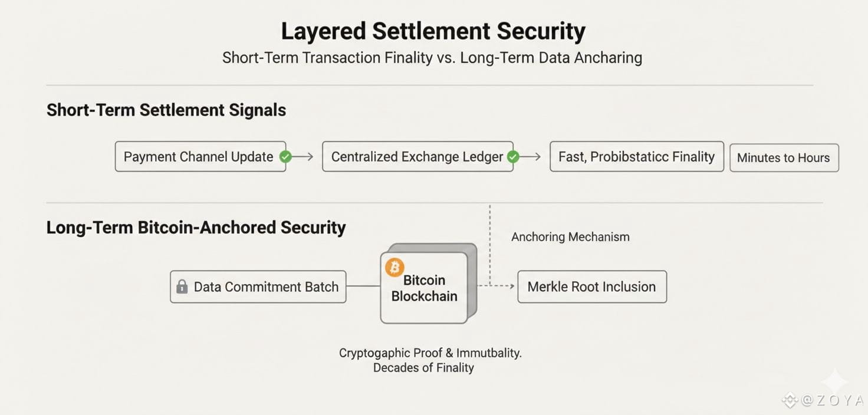Click the Layered Settlement Security title
This screenshot has height=415, width=868.
click(x=433, y=31)
